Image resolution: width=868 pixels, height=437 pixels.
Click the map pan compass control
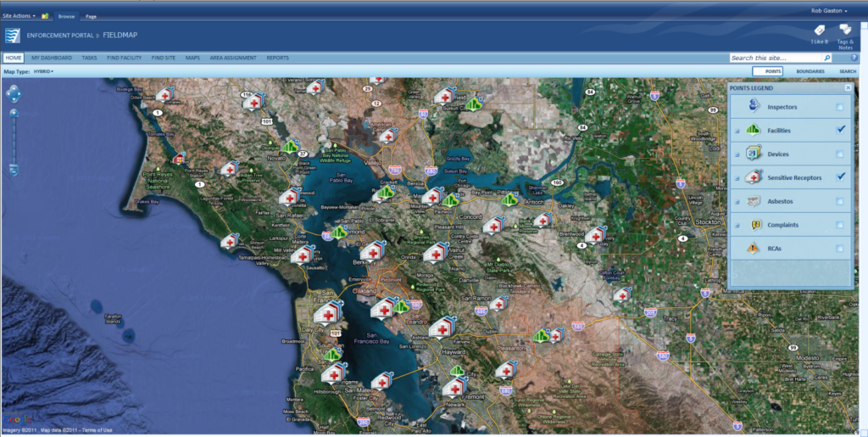[14, 94]
